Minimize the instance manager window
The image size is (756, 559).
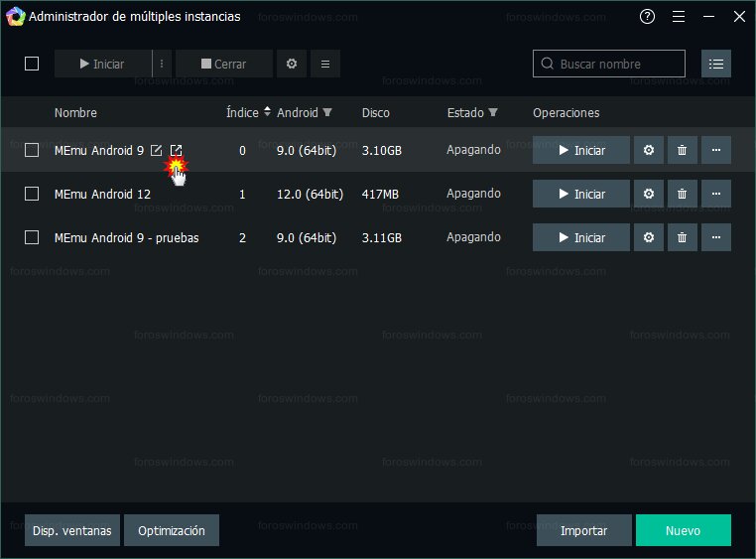pos(708,17)
